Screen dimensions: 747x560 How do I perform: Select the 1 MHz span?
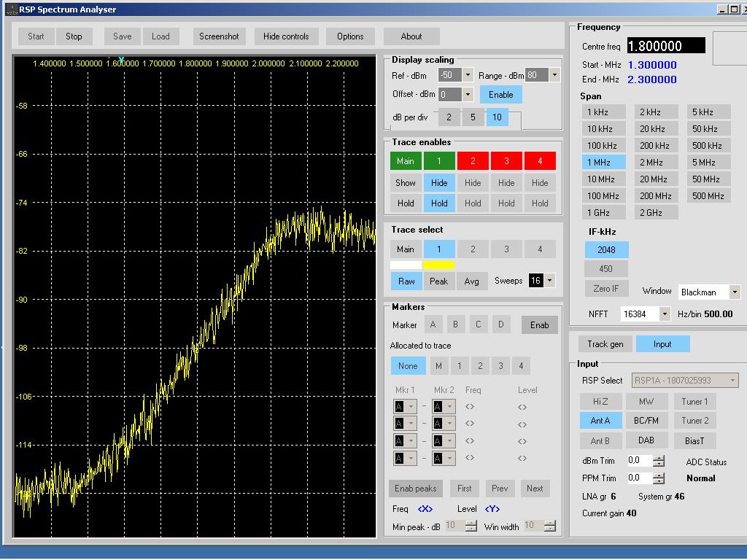coord(603,163)
